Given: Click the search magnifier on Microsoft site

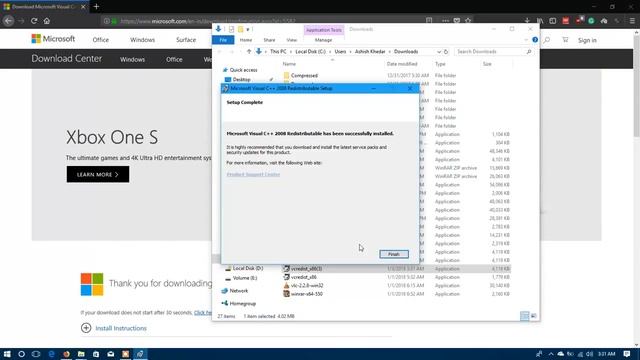Looking at the screenshot, I should point(547,40).
